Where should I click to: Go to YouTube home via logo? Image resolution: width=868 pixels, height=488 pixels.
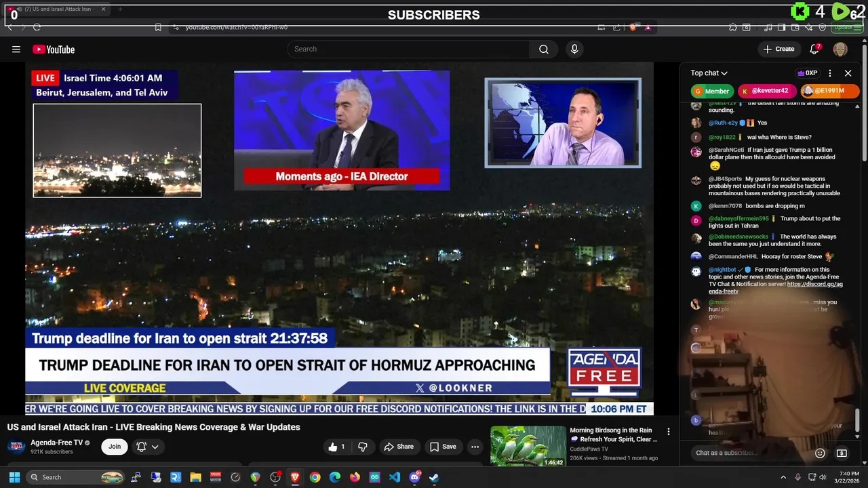pyautogui.click(x=54, y=49)
